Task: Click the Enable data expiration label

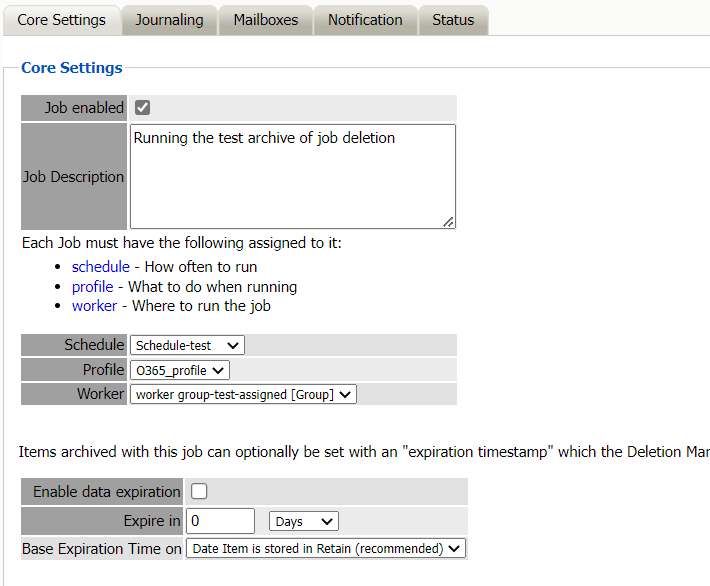Action: (x=106, y=491)
